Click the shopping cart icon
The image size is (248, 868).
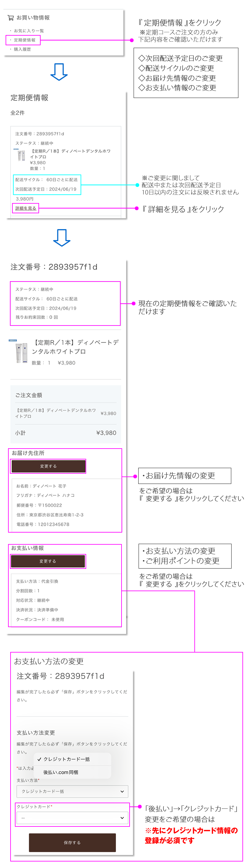point(11,18)
